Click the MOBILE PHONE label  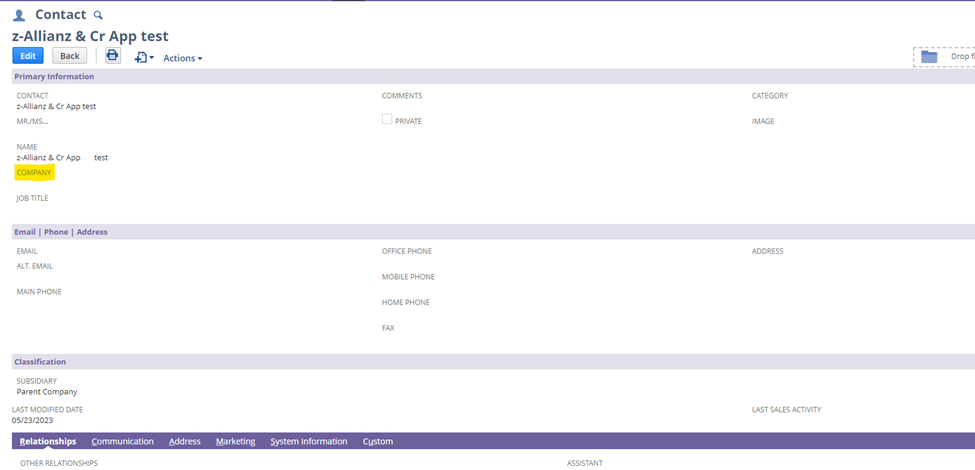click(x=409, y=277)
